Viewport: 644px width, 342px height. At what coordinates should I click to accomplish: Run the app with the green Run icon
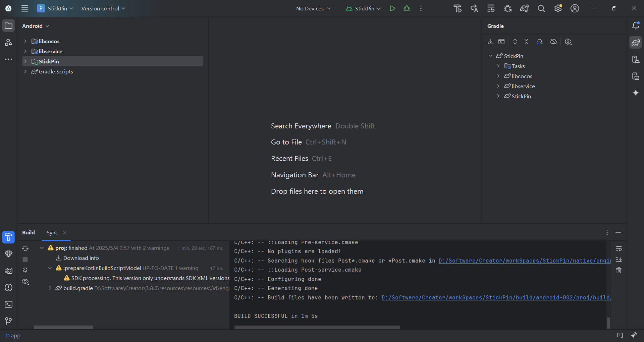[x=392, y=8]
